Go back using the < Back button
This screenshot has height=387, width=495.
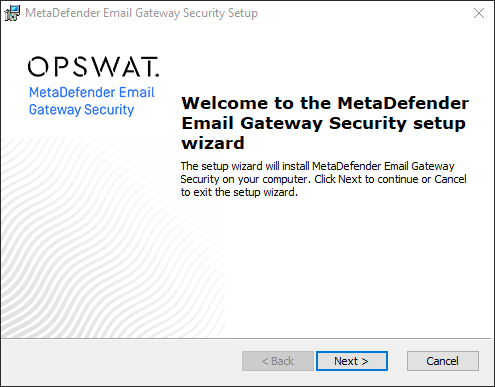point(278,361)
